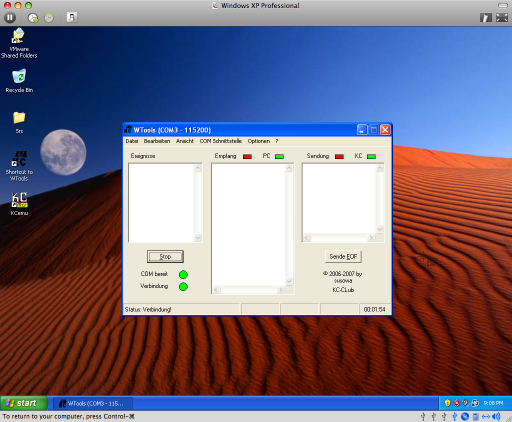Click the elapsed time in status bar
This screenshot has width=512, height=422.
(x=374, y=309)
